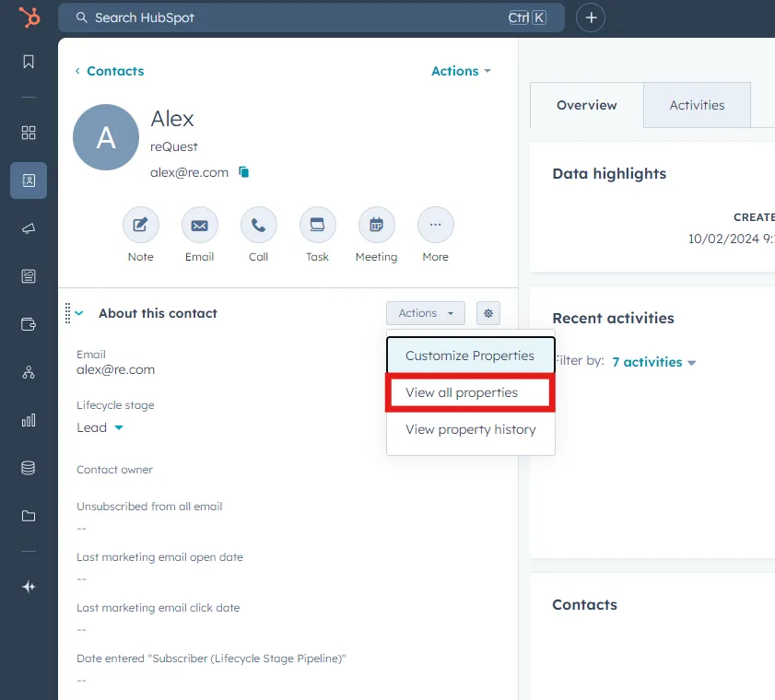Click the search magnifier icon
The width and height of the screenshot is (775, 700).
[81, 17]
